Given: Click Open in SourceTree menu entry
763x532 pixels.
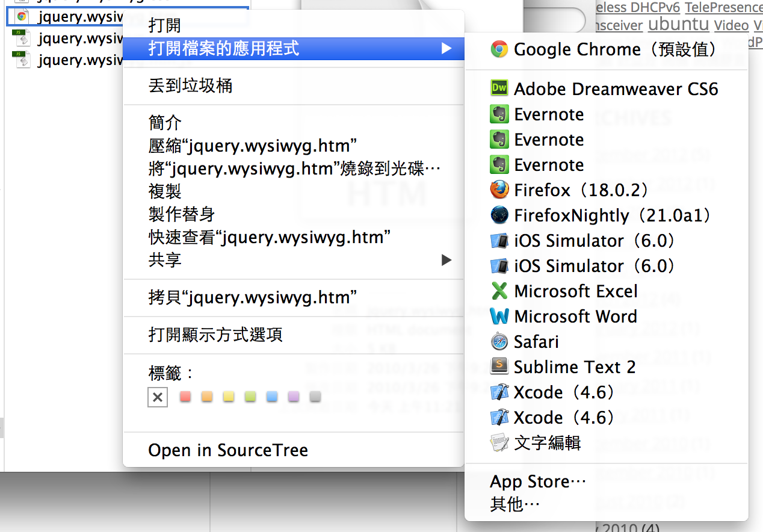Looking at the screenshot, I should tap(294, 450).
